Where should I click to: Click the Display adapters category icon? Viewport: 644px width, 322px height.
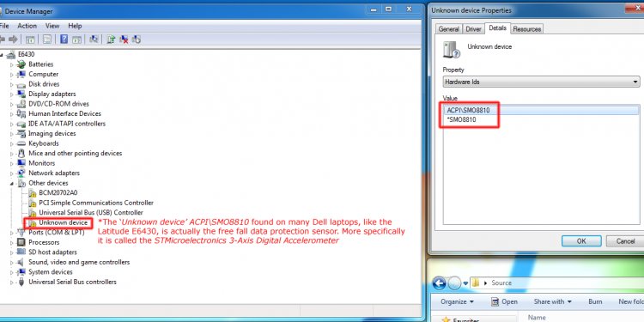point(21,94)
